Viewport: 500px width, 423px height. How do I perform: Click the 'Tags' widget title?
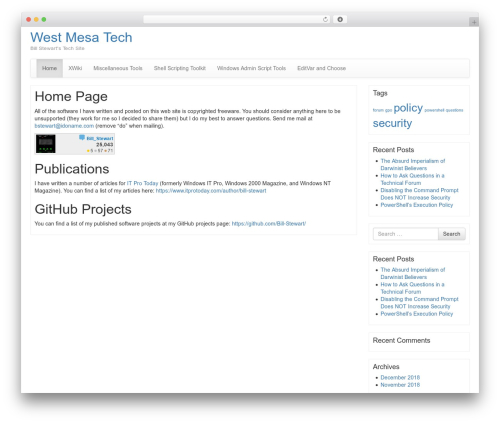pyautogui.click(x=380, y=93)
